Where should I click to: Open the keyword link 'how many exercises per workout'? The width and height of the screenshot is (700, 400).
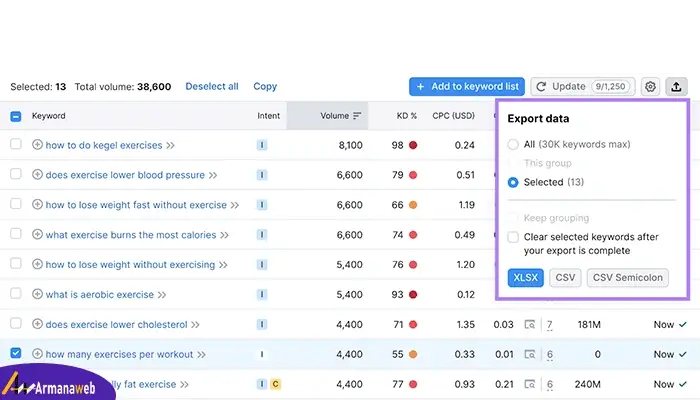[x=119, y=354]
